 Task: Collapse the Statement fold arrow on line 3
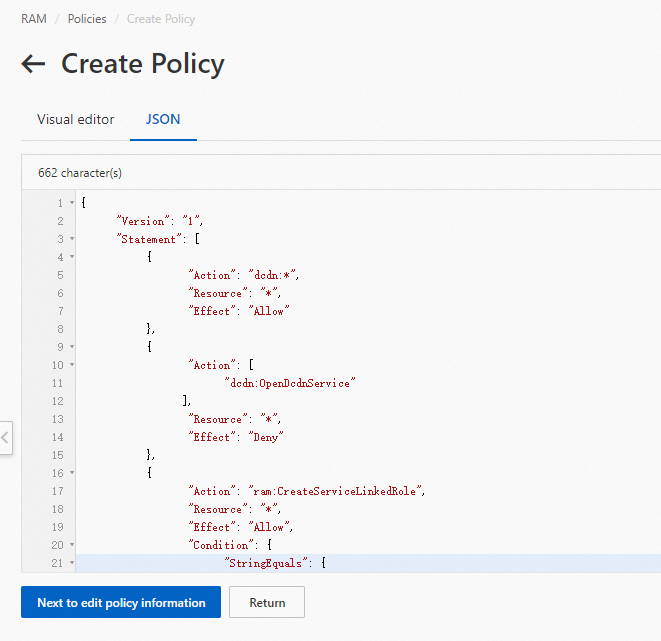click(72, 239)
